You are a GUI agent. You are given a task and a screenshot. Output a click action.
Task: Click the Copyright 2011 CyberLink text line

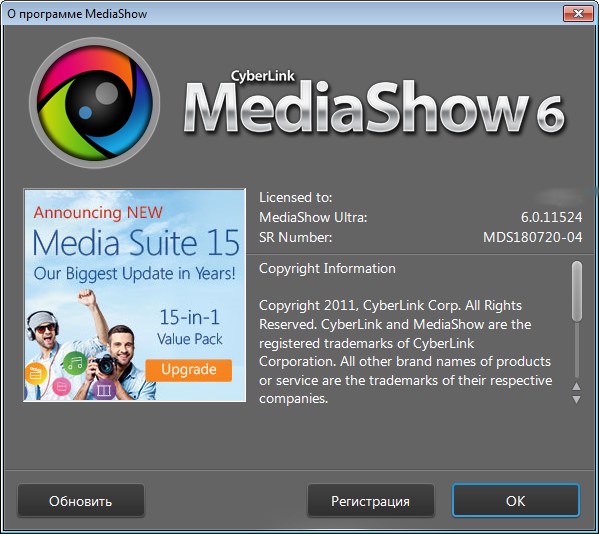[390, 306]
